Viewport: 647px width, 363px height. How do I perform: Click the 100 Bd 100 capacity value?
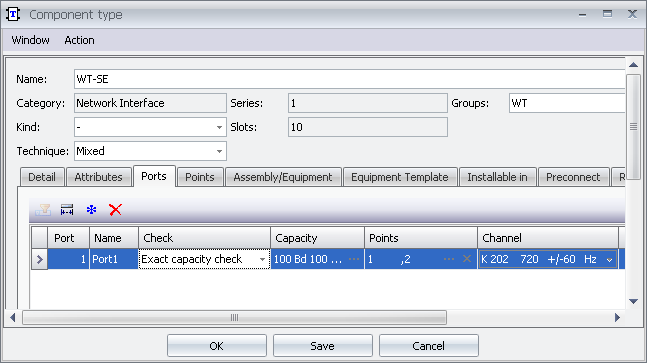click(308, 259)
